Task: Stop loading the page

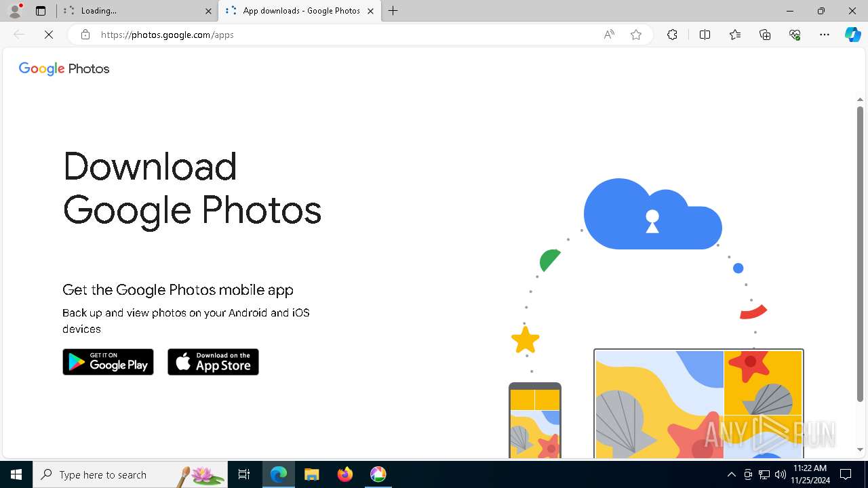Action: [49, 35]
